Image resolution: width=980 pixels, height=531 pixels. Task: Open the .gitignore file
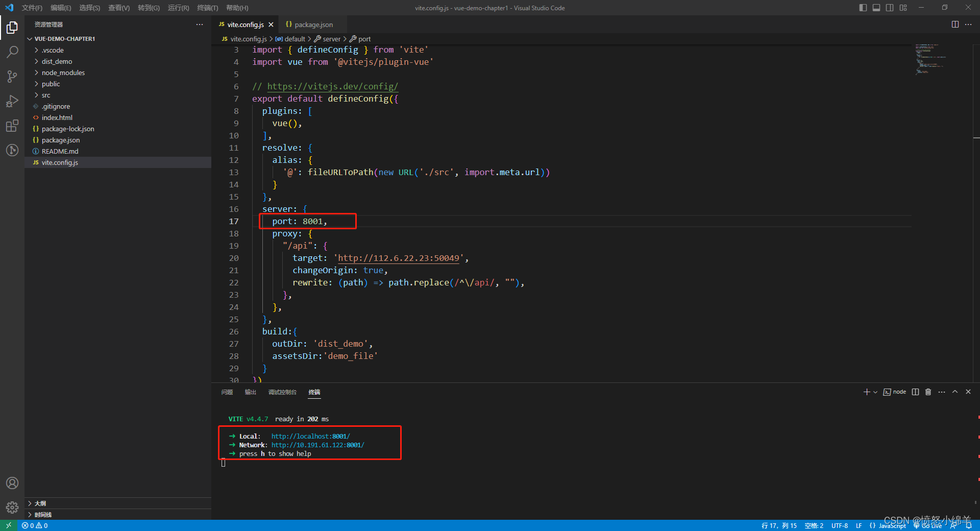click(x=118, y=106)
